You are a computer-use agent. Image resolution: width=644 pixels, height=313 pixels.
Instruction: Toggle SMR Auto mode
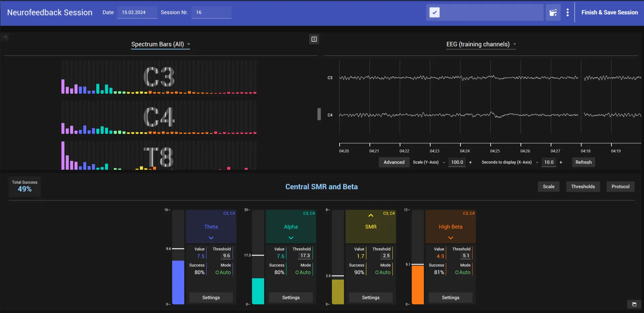(x=383, y=272)
